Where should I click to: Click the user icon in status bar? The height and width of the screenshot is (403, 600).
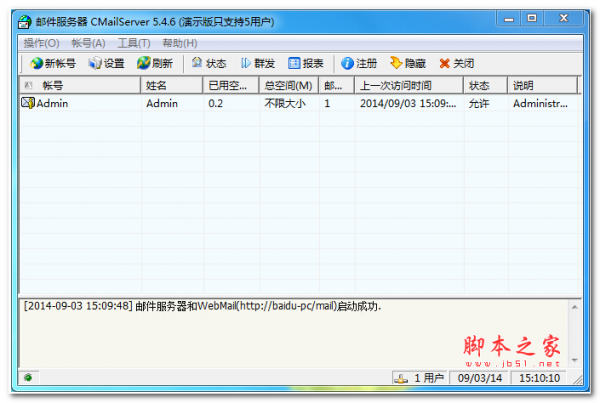(401, 379)
